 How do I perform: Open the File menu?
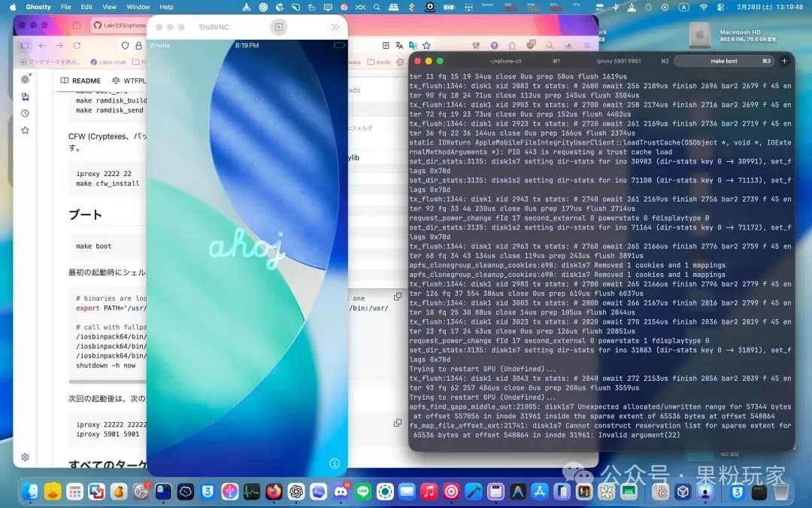click(65, 7)
